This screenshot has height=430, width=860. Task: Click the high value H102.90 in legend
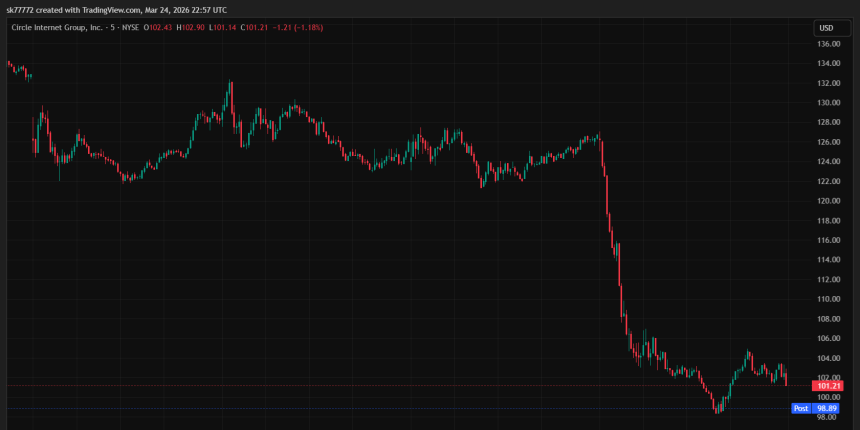[x=192, y=28]
